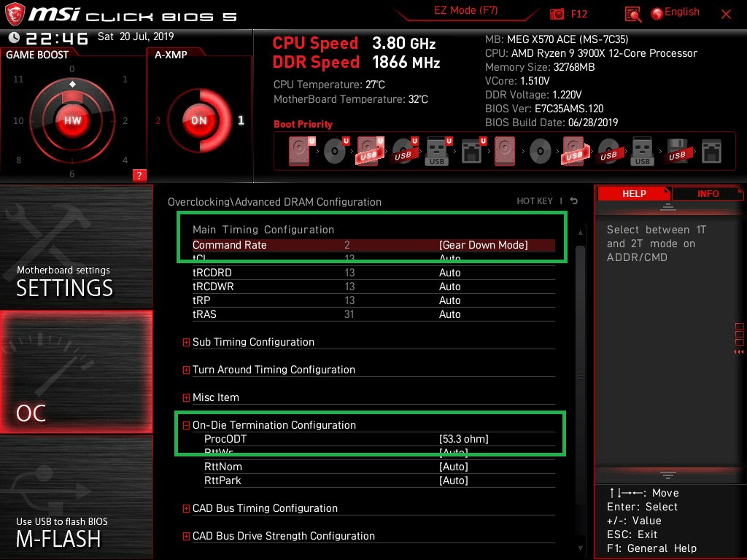Click the HOT KEY button

pos(535,201)
